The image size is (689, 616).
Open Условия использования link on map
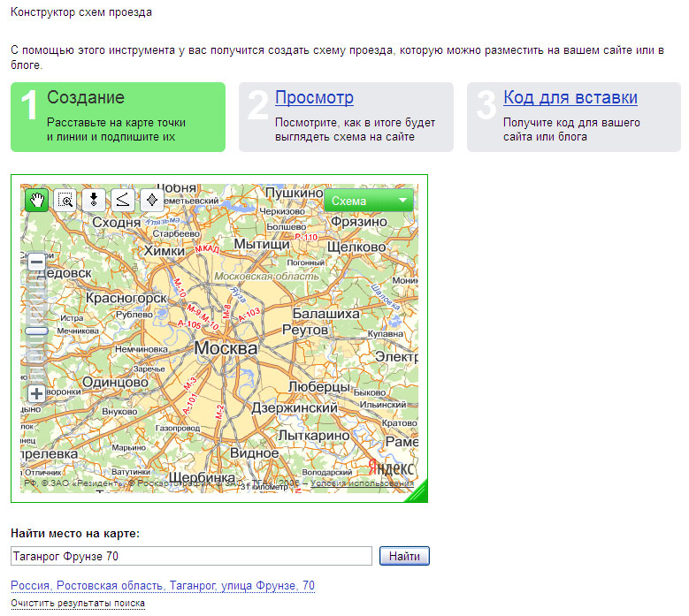pyautogui.click(x=362, y=483)
